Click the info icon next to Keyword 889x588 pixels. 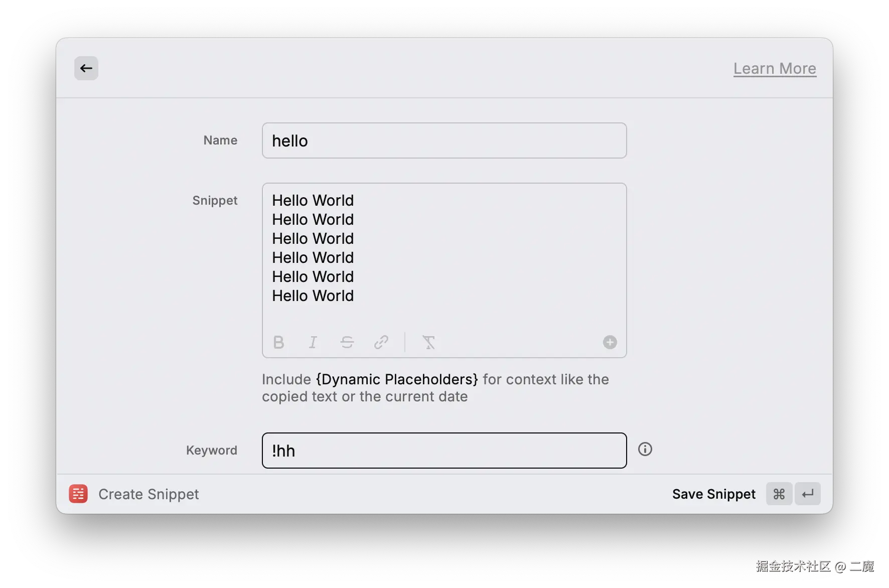[645, 449]
